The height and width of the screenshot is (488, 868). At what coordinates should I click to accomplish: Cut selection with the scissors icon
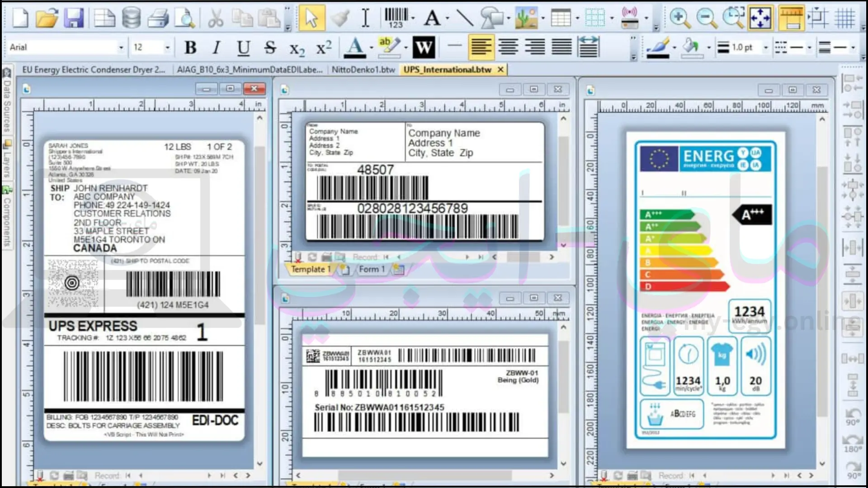click(216, 18)
